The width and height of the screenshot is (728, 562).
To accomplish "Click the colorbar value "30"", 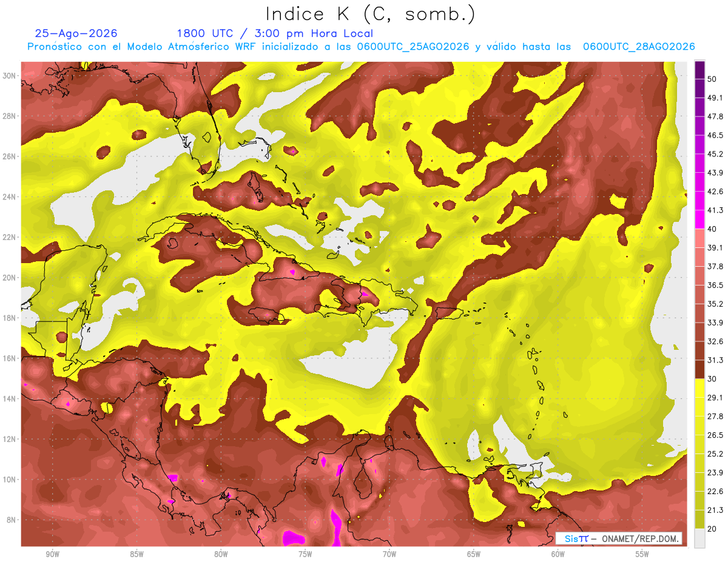I will (x=712, y=379).
